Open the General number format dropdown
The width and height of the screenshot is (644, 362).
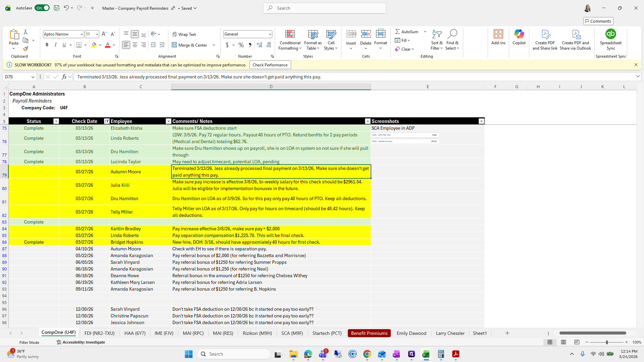pos(270,34)
